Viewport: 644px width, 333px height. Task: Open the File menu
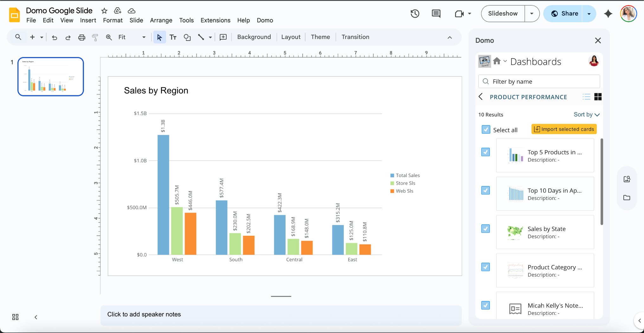point(31,20)
